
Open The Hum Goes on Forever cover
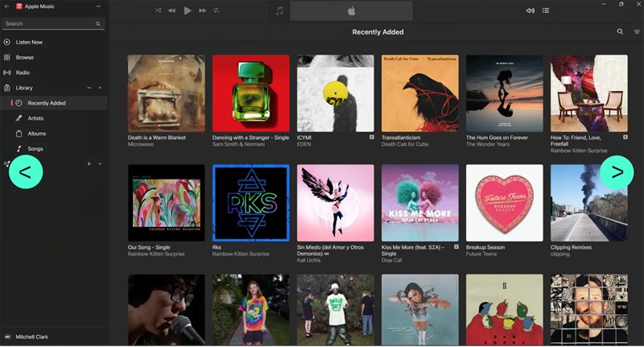point(505,93)
